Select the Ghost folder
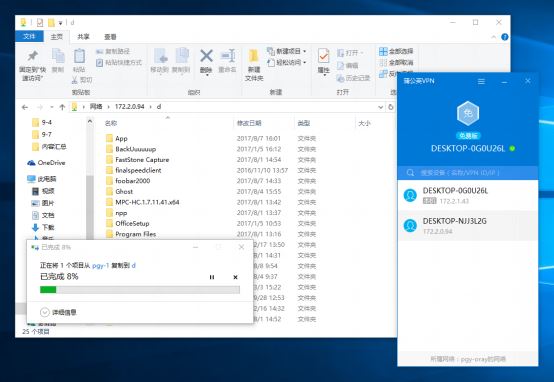554x382 pixels. point(124,192)
